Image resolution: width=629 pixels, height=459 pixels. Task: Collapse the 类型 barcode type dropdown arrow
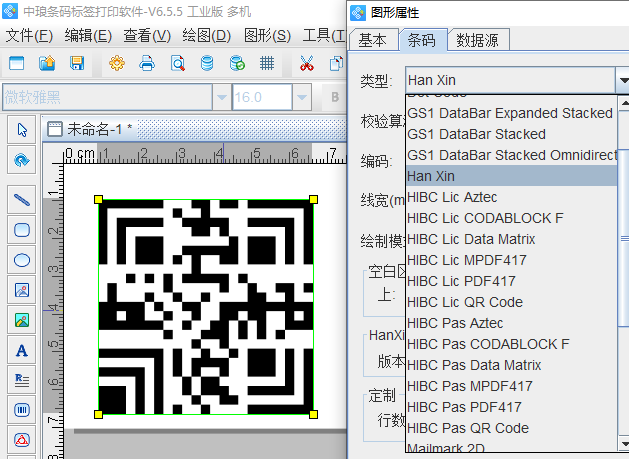(x=623, y=80)
